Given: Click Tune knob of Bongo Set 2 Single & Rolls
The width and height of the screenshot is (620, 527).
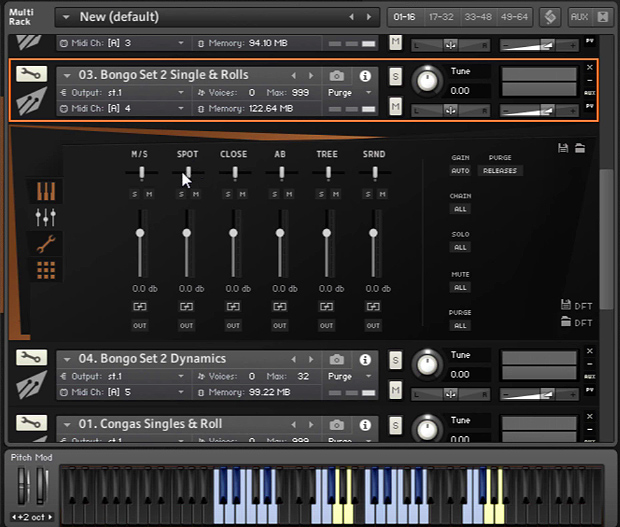Looking at the screenshot, I should (427, 80).
